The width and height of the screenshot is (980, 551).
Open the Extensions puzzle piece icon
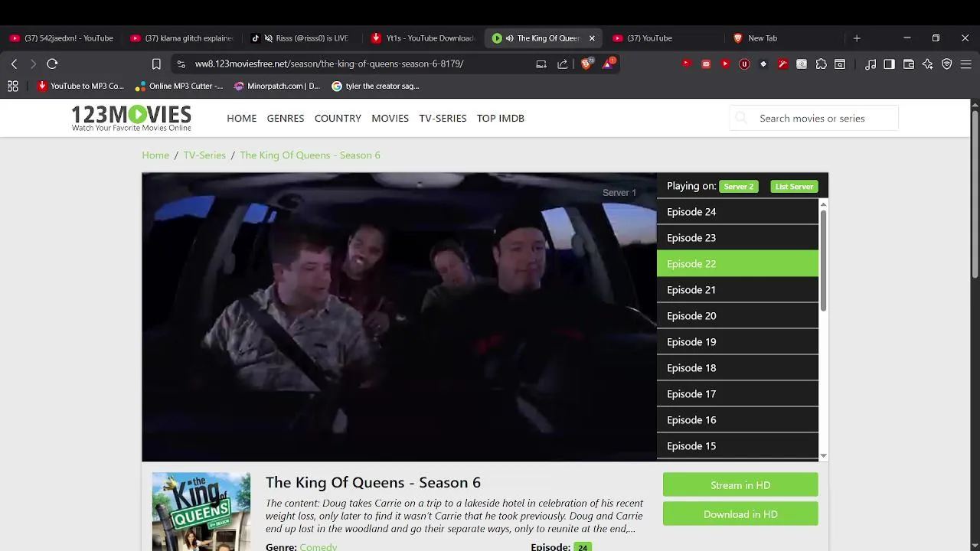[x=822, y=64]
